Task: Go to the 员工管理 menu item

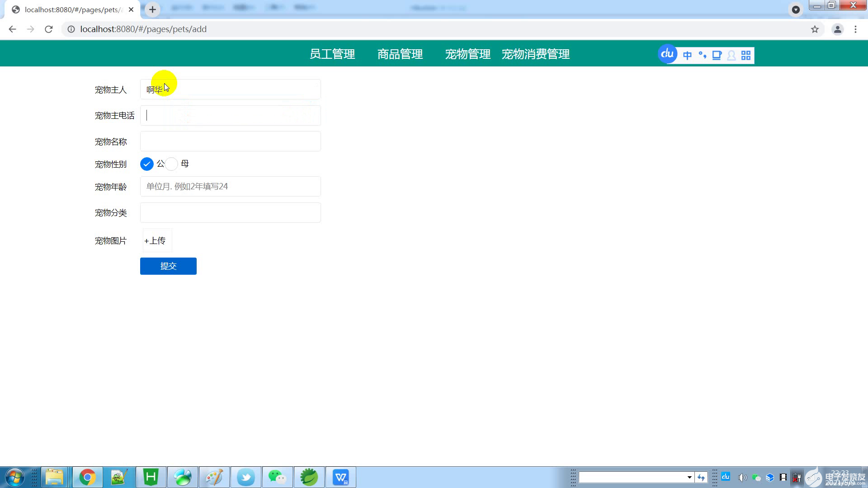Action: coord(332,54)
